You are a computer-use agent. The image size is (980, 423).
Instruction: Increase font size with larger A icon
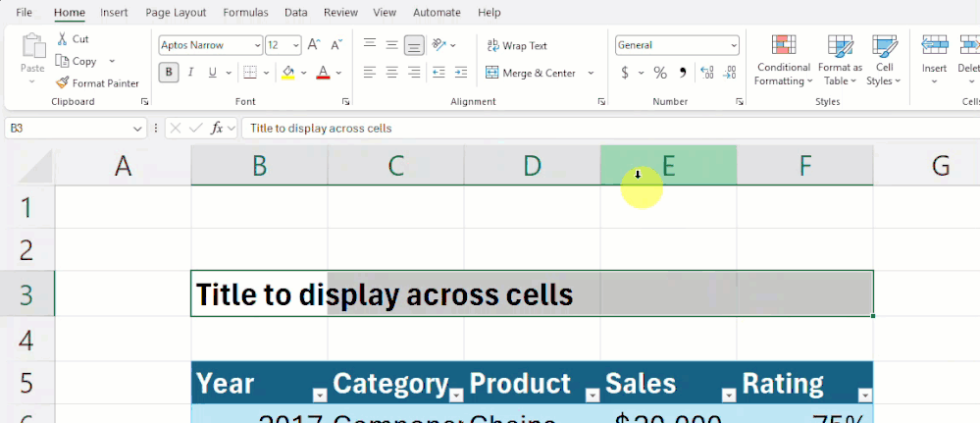tap(314, 45)
